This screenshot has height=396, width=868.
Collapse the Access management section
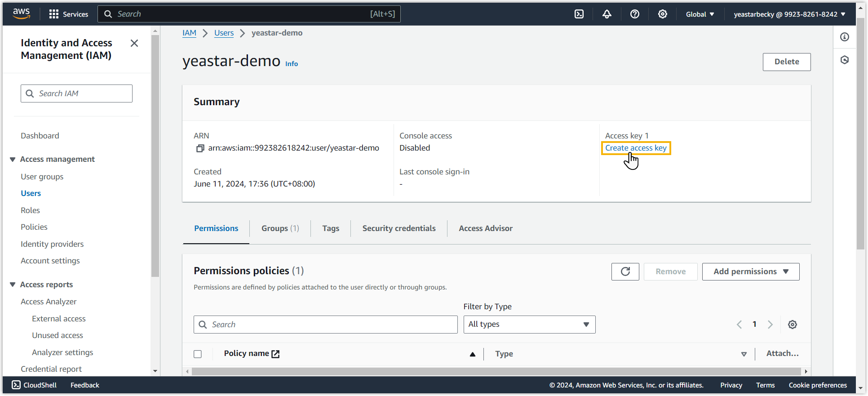click(13, 159)
